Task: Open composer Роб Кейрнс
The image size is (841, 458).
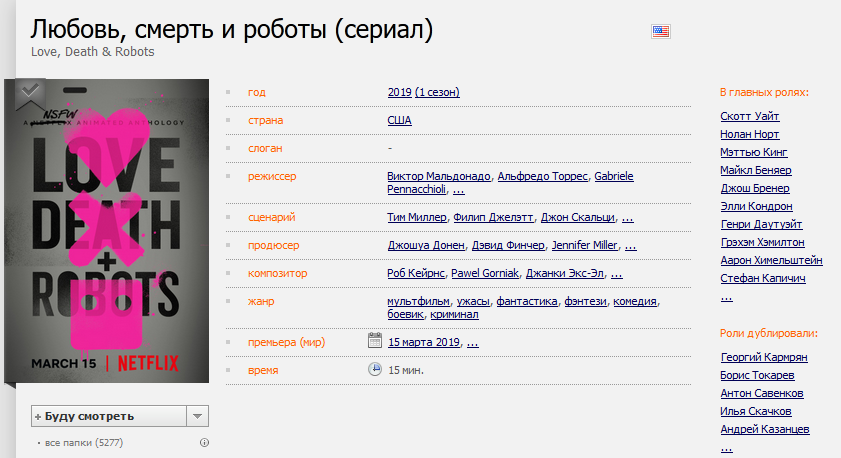Action: (416, 273)
